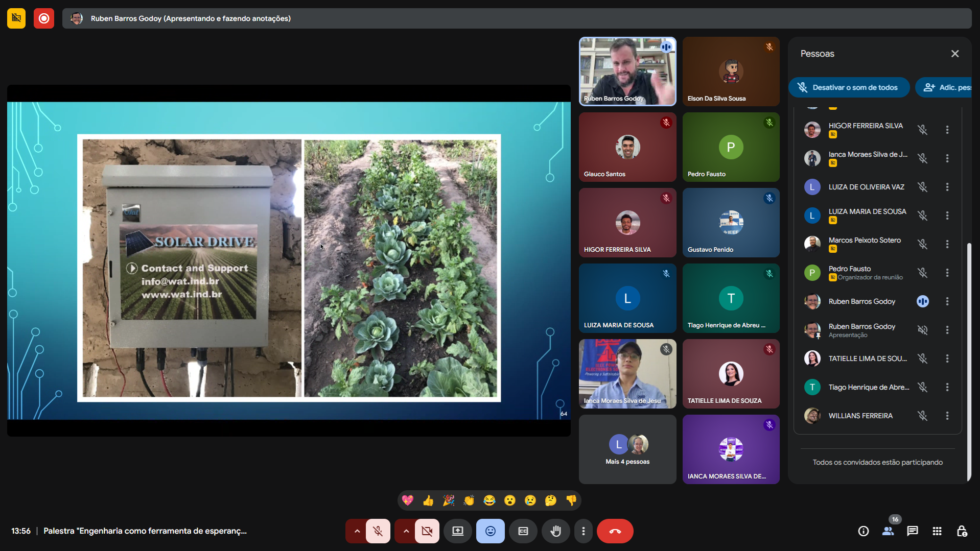The image size is (980, 551).
Task: Open more options for WILLIANS FERREIRA
Action: pyautogui.click(x=947, y=416)
